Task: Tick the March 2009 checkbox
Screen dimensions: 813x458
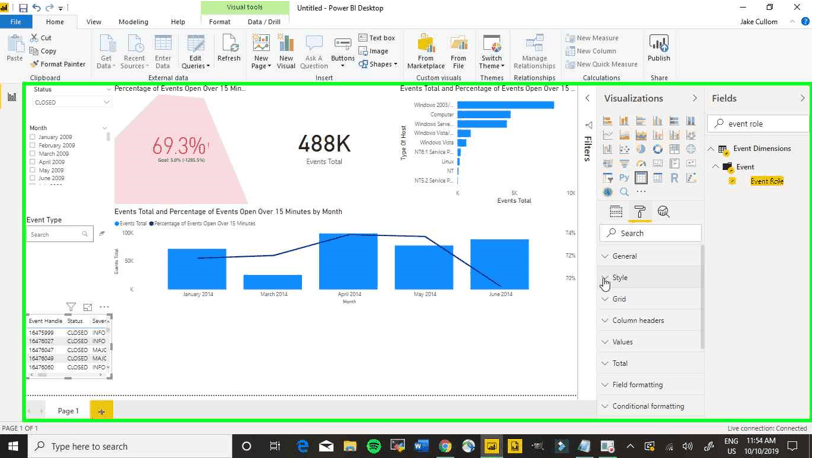Action: (x=33, y=154)
